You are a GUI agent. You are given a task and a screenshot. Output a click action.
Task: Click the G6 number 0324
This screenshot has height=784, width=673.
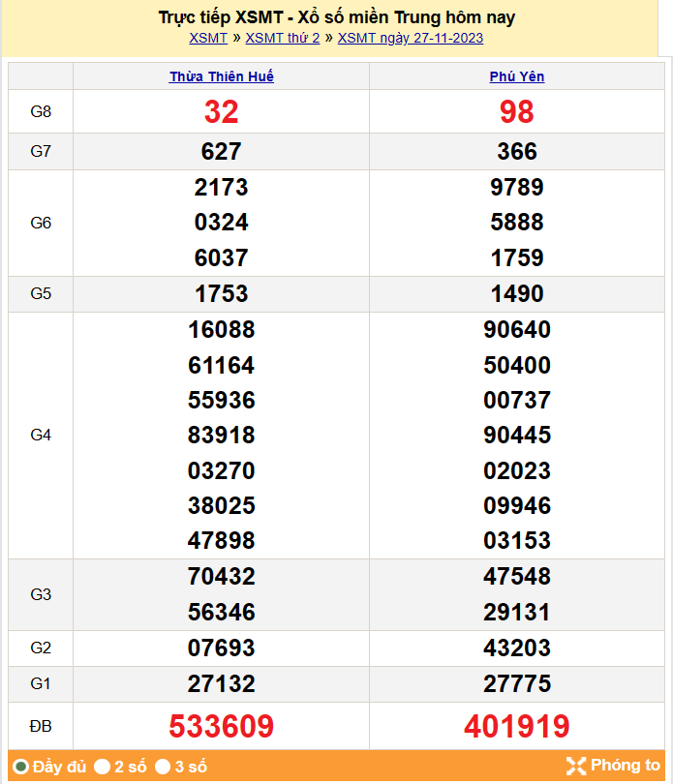pos(221,223)
